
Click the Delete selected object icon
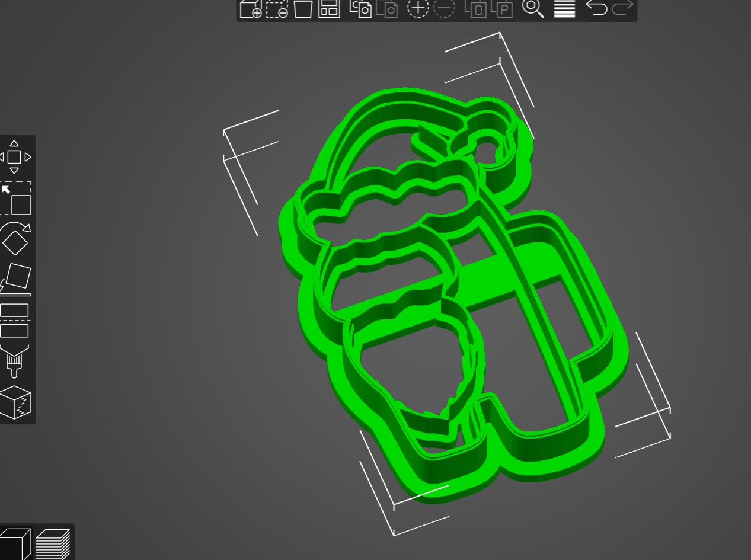[277, 8]
